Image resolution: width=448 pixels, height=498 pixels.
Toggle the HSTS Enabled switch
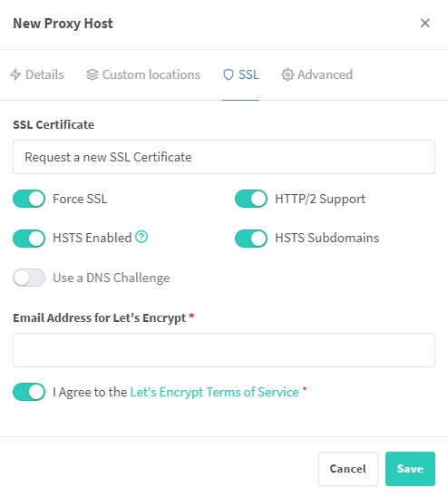pyautogui.click(x=29, y=239)
